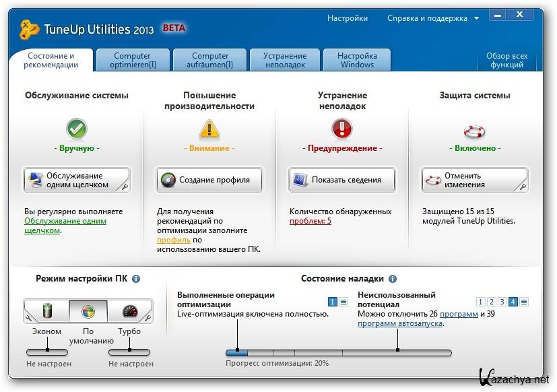Image resolution: width=557 pixels, height=392 pixels.
Task: Click the Прогресс оптимизации progress bar
Action: [x=338, y=352]
